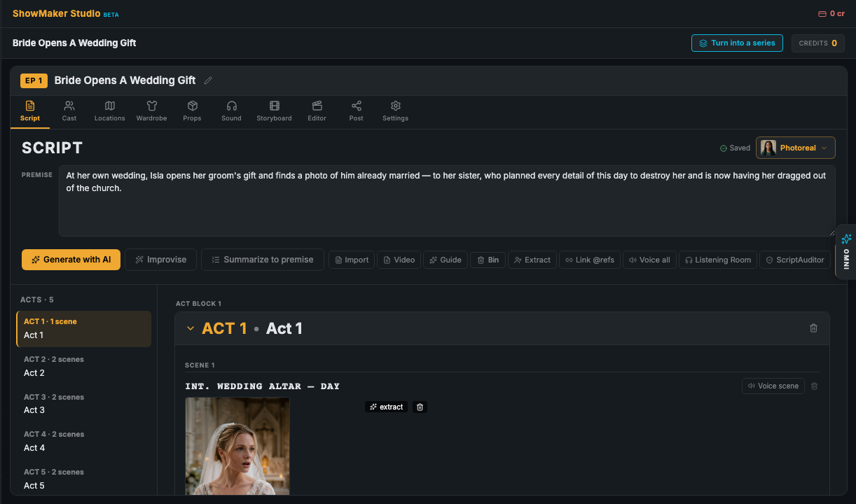The height and width of the screenshot is (504, 856).
Task: Open the Cast tab
Action: 69,111
